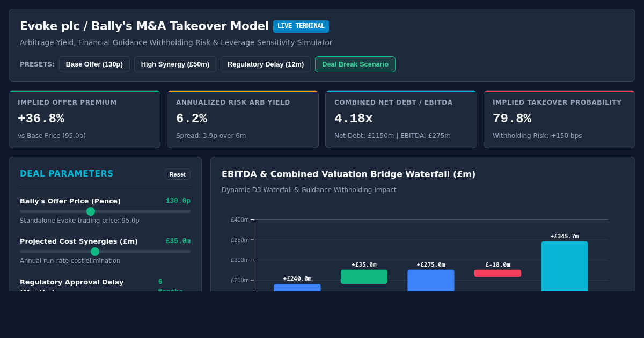Click the 'Projected Cost Synergies (£m)' label
The width and height of the screenshot is (644, 338).
(x=79, y=241)
